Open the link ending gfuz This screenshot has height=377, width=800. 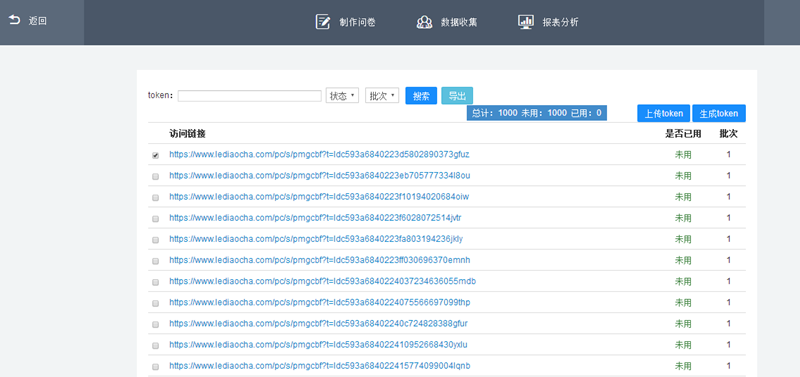319,155
